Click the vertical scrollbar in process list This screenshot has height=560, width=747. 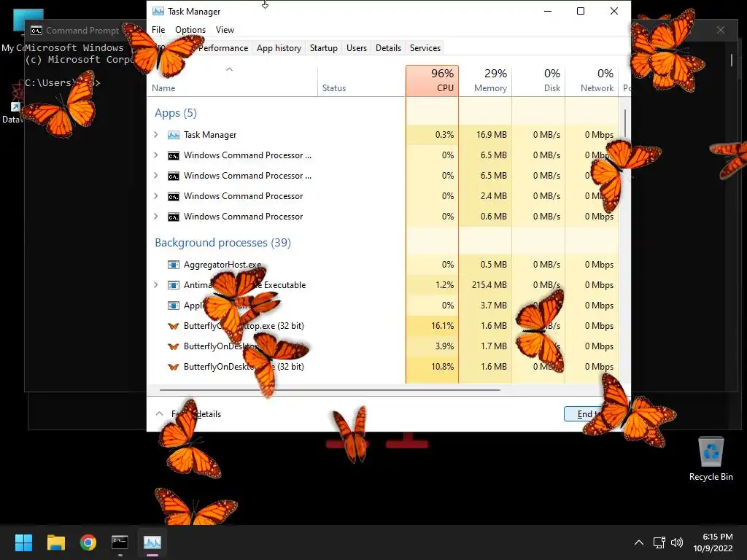pos(624,124)
